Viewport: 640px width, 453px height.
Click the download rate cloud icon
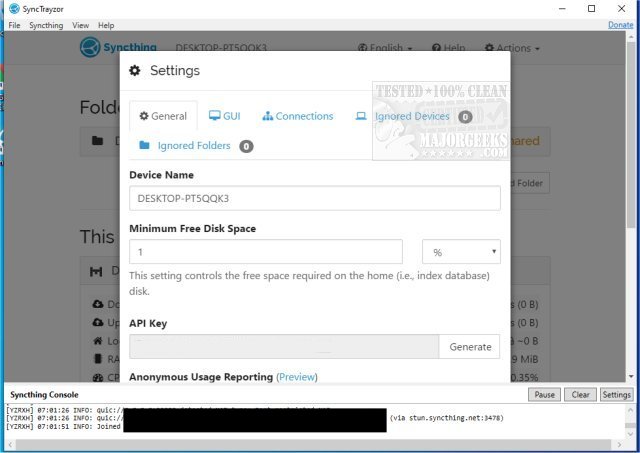(x=98, y=304)
